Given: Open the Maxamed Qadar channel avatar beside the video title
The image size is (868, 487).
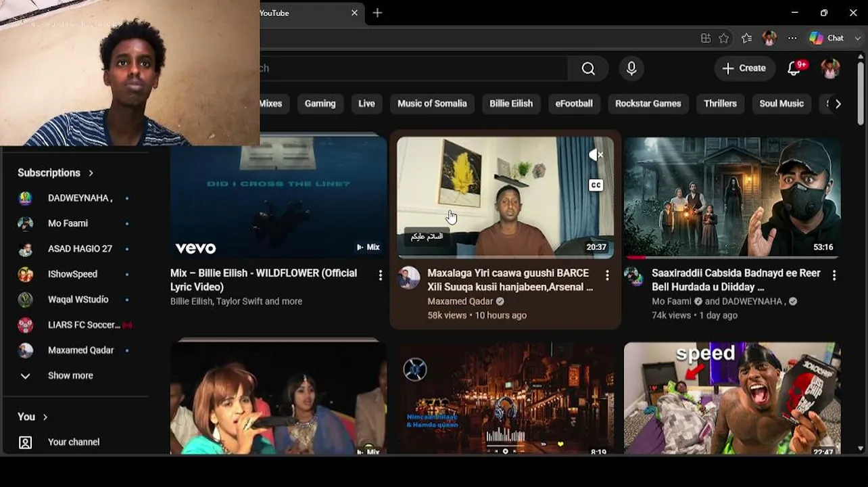Looking at the screenshot, I should [408, 277].
